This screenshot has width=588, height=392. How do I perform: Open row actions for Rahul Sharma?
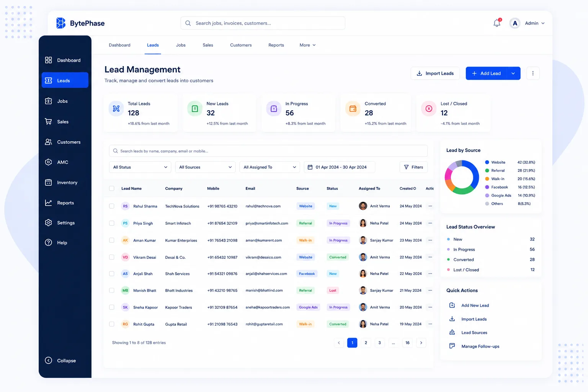[x=430, y=206]
